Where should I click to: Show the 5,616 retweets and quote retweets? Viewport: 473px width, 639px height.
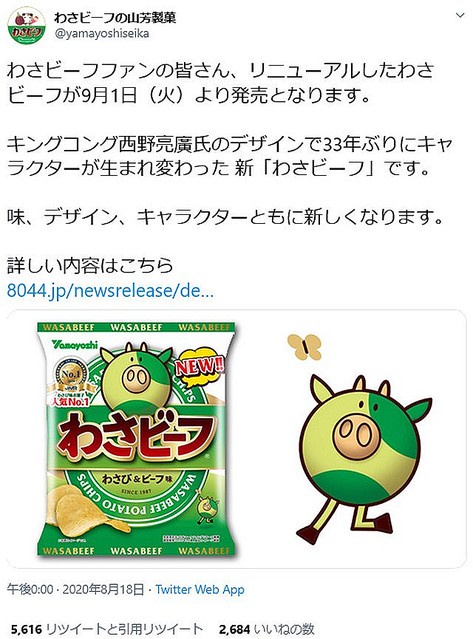pos(107,629)
